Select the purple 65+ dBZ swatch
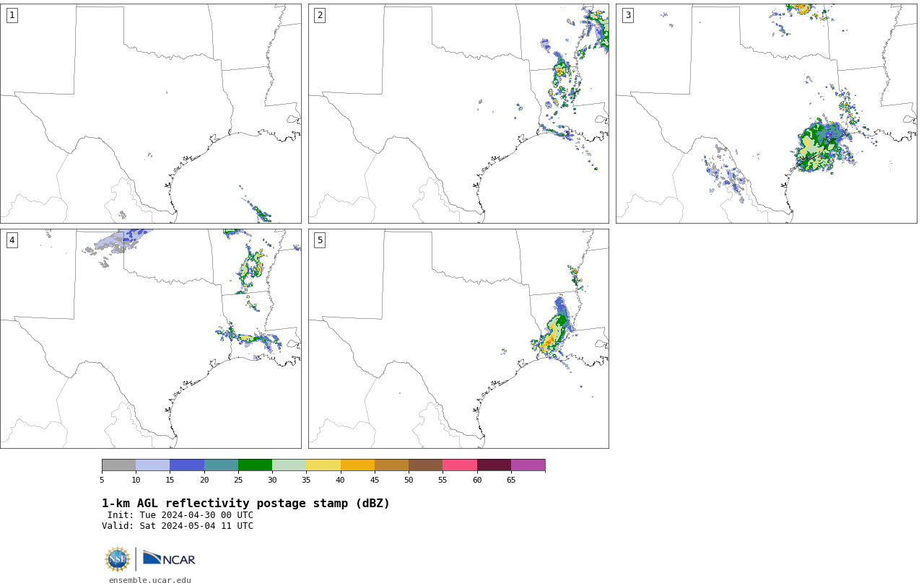This screenshot has width=924, height=588. click(528, 465)
